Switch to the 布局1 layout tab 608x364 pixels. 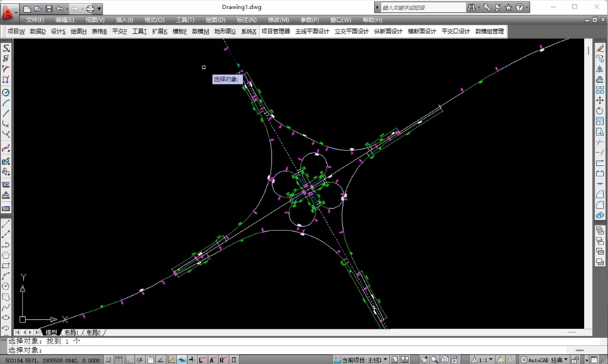71,332
